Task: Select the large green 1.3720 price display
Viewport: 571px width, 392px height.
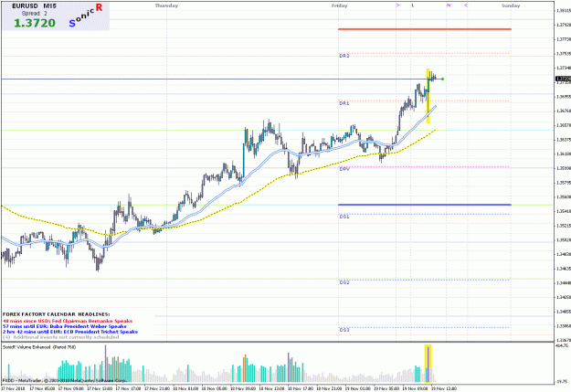Action: pos(35,23)
